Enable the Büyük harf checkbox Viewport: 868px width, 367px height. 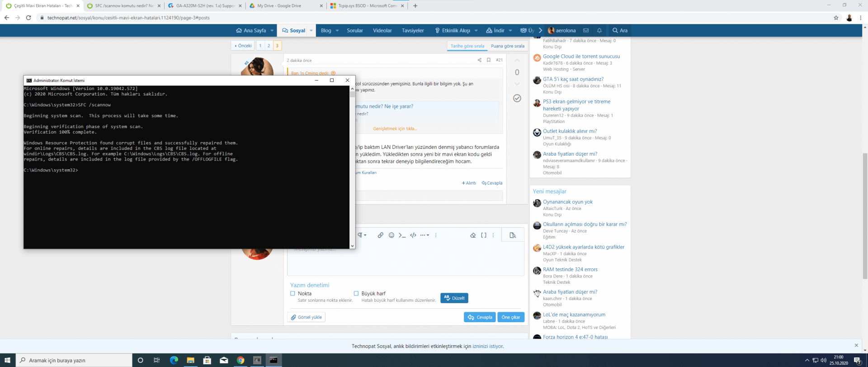click(356, 294)
